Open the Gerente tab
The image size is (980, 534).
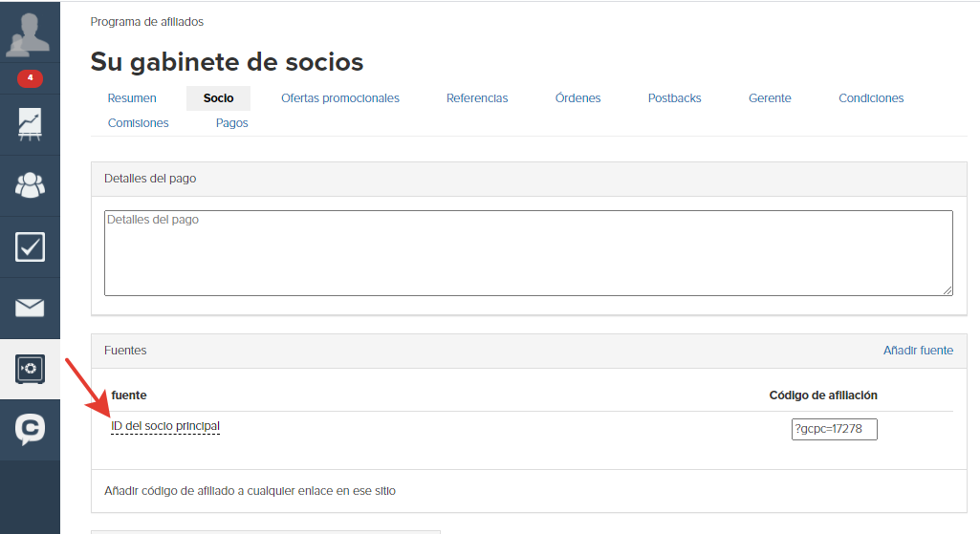point(770,98)
